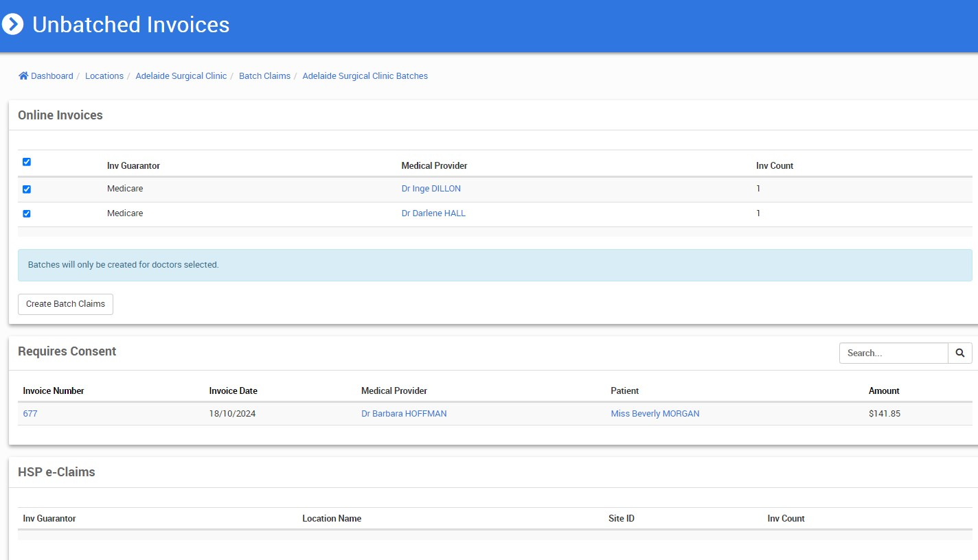The height and width of the screenshot is (560, 978).
Task: Click the Amount column header
Action: coord(884,391)
